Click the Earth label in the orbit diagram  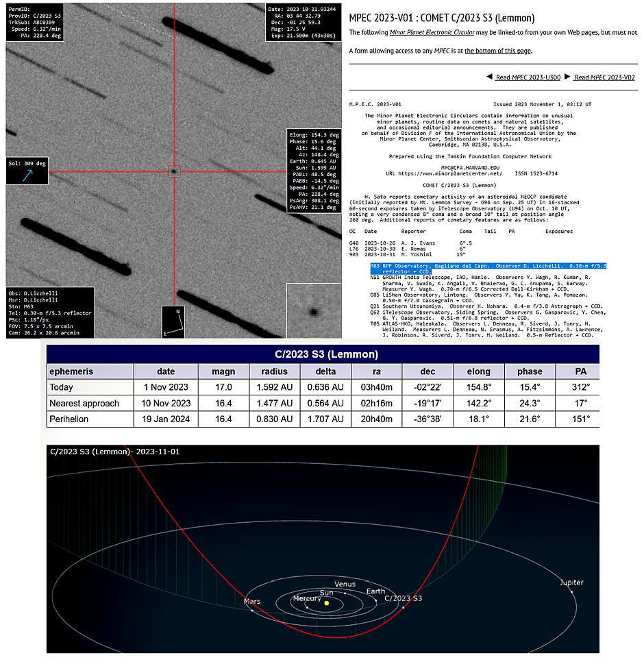[376, 591]
